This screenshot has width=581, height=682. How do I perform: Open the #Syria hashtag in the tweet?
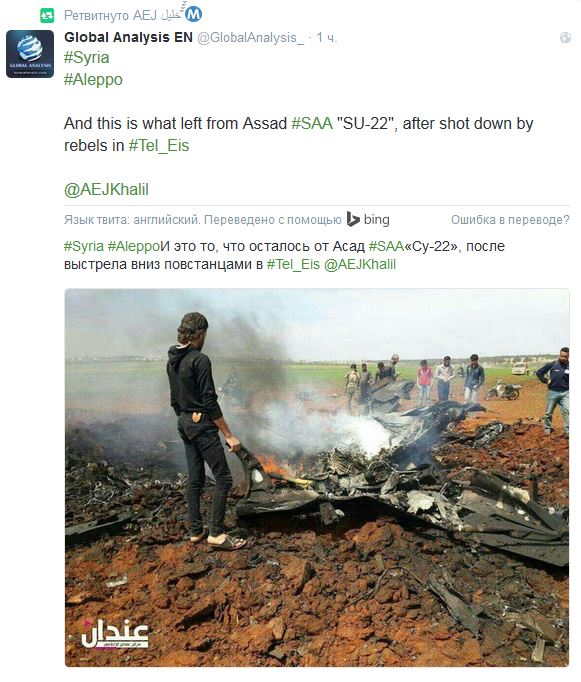[87, 58]
